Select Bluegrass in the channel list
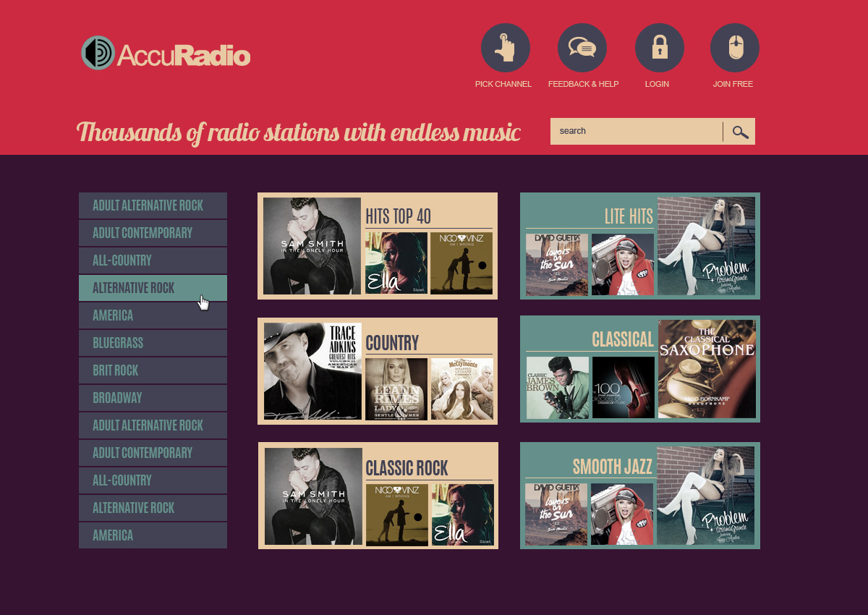 [x=153, y=343]
